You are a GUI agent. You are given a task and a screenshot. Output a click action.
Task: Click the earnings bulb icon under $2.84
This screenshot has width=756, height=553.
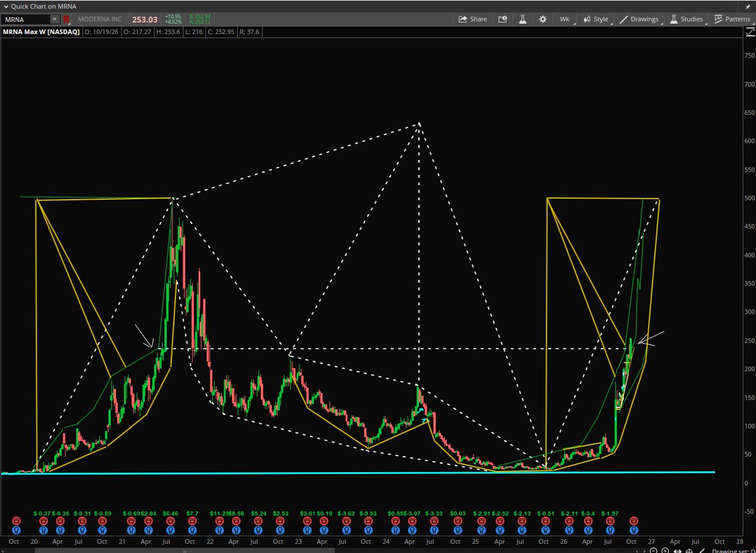pos(149,530)
